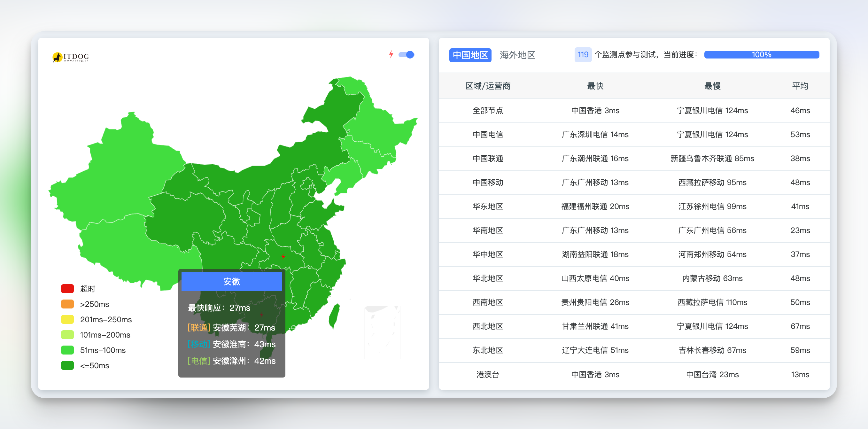Viewport: 868px width, 429px height.
Task: Click the 13ms average for 港澳台
Action: pyautogui.click(x=800, y=374)
